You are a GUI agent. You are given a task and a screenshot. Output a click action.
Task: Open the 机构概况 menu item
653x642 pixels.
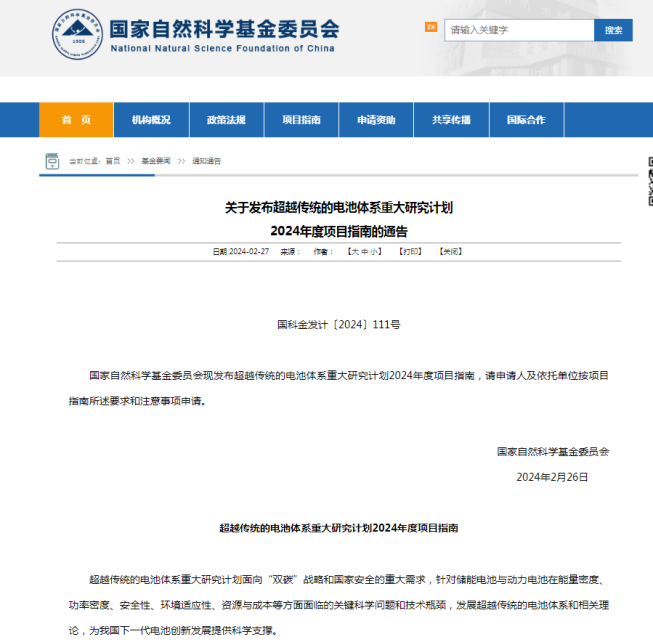click(x=151, y=120)
